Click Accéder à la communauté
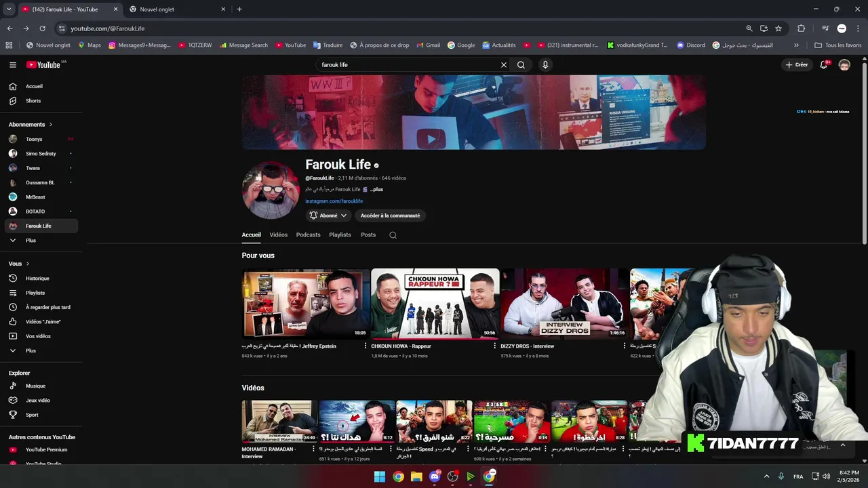Viewport: 868px width, 488px height. tap(390, 216)
